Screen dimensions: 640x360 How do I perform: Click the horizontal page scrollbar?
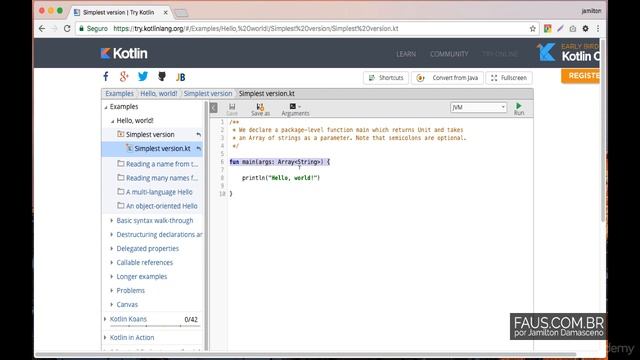305,355
